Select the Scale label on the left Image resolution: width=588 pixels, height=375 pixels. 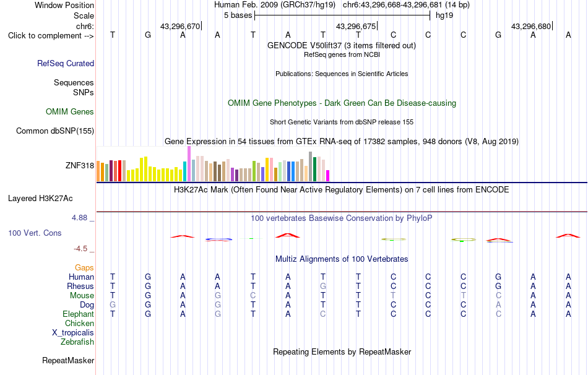84,15
